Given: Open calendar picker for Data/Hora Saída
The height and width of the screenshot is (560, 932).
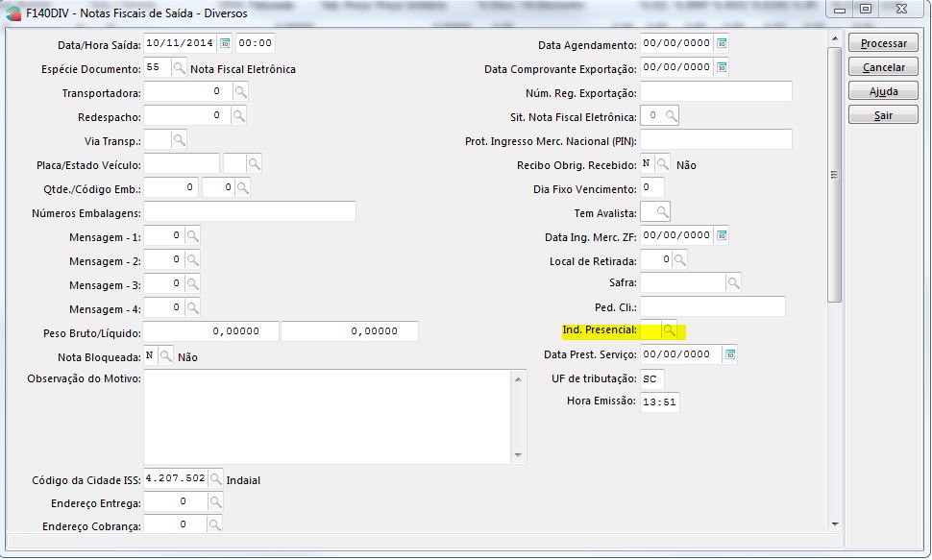Looking at the screenshot, I should [x=225, y=43].
